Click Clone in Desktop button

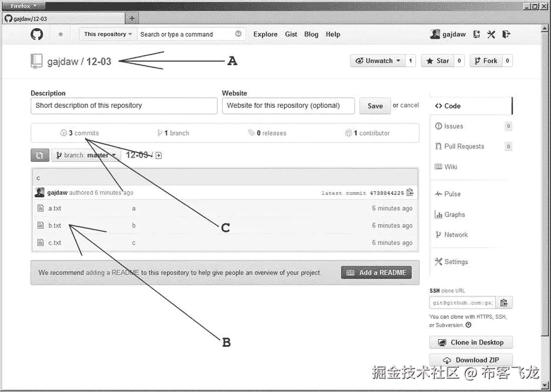point(471,342)
